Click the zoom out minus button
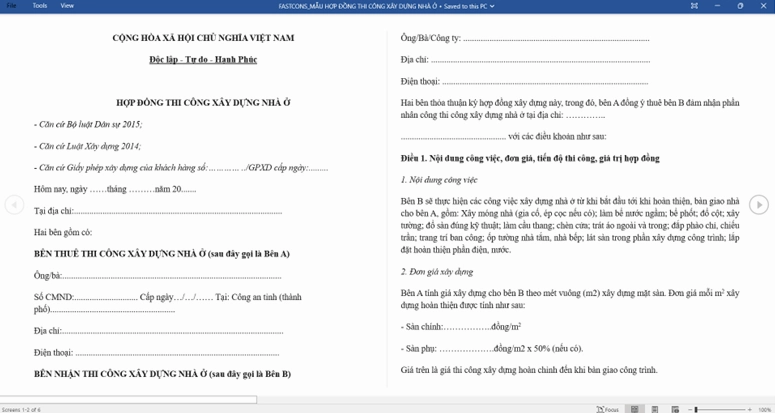This screenshot has height=413, width=775. pyautogui.click(x=690, y=410)
